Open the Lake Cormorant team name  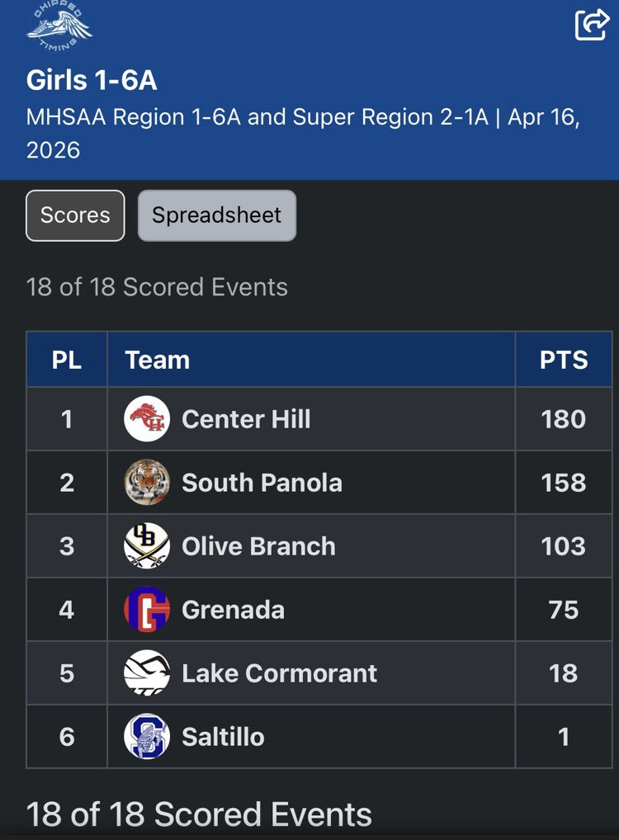279,673
